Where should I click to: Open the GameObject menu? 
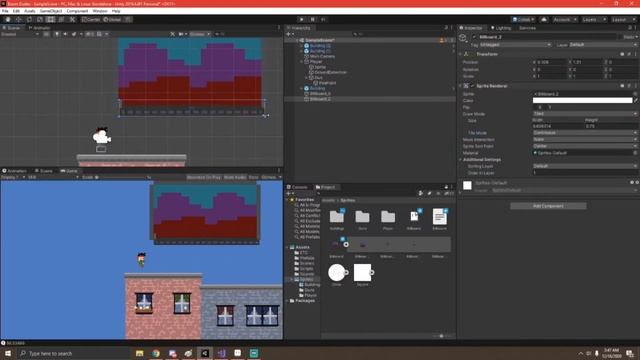[51, 11]
